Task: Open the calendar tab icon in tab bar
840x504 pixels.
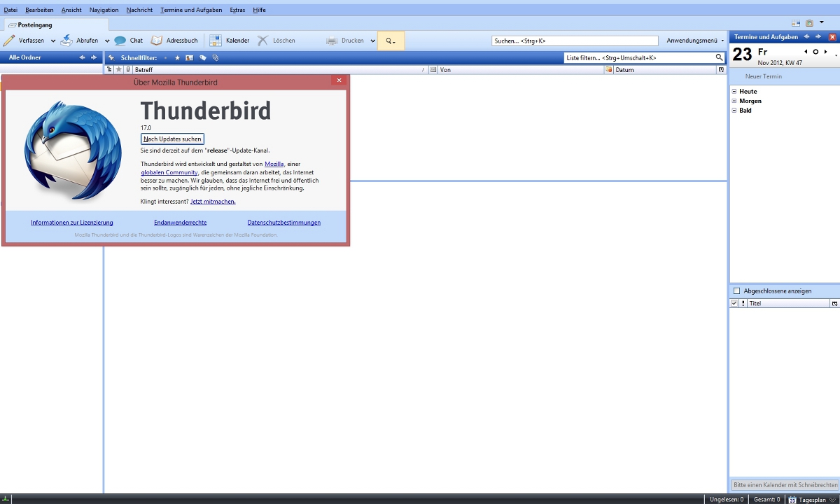Action: pos(796,23)
